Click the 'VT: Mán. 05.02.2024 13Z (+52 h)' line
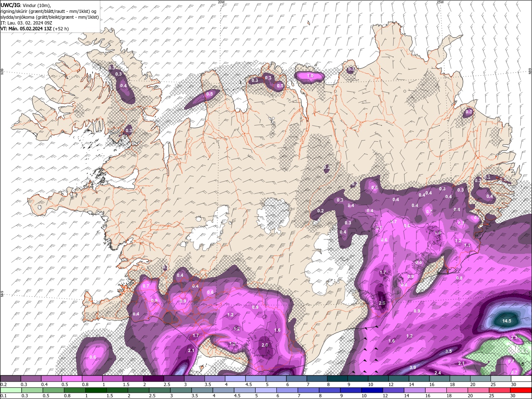This screenshot has height=399, width=532. (34, 29)
